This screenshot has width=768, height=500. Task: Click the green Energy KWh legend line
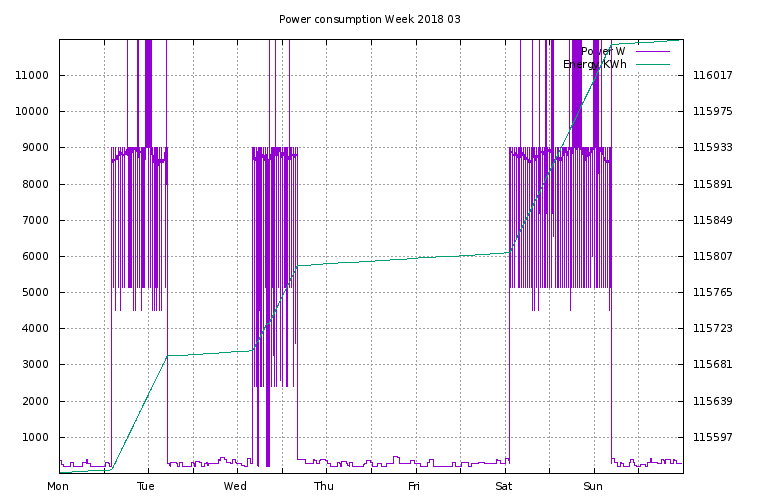click(x=652, y=64)
